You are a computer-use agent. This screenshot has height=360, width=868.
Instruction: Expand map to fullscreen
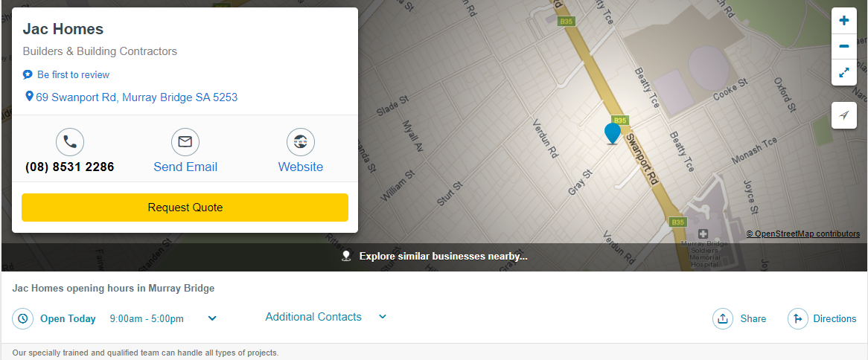(844, 72)
